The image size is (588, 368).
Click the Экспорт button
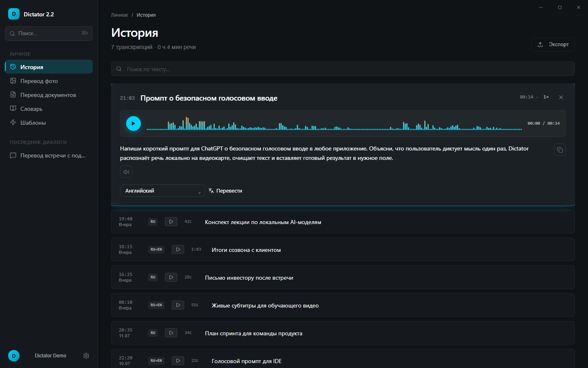[x=553, y=45]
